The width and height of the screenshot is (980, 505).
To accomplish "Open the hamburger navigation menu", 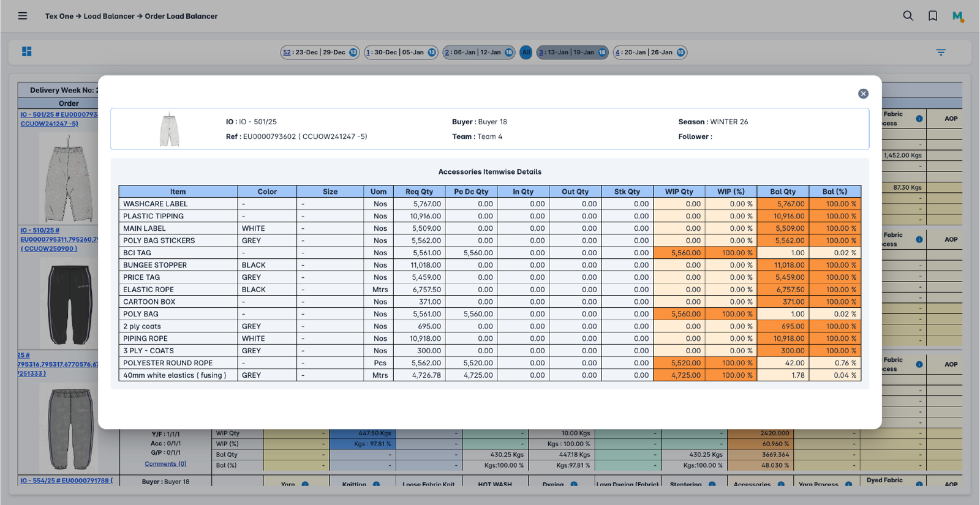I will [x=23, y=16].
